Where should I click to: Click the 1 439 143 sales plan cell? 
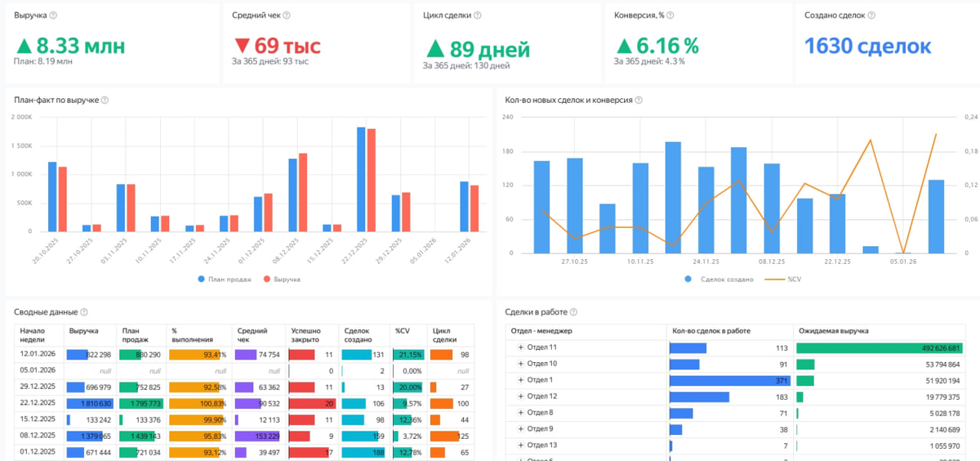[141, 436]
